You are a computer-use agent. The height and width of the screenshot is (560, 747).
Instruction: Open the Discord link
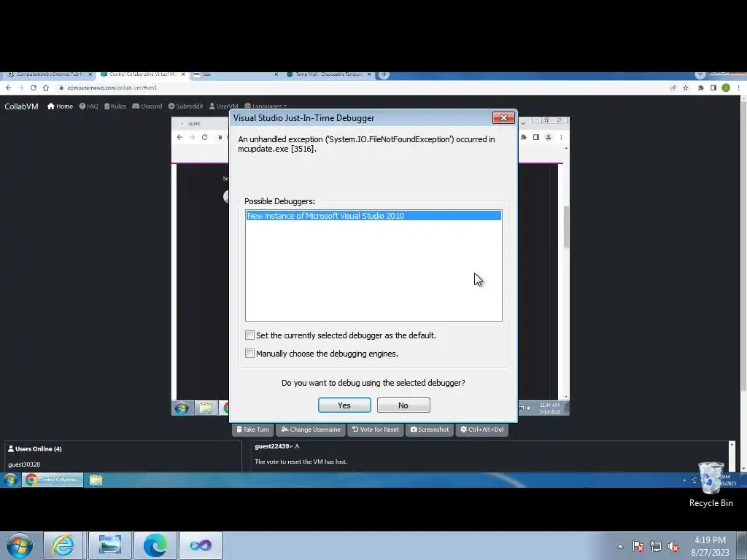point(147,106)
